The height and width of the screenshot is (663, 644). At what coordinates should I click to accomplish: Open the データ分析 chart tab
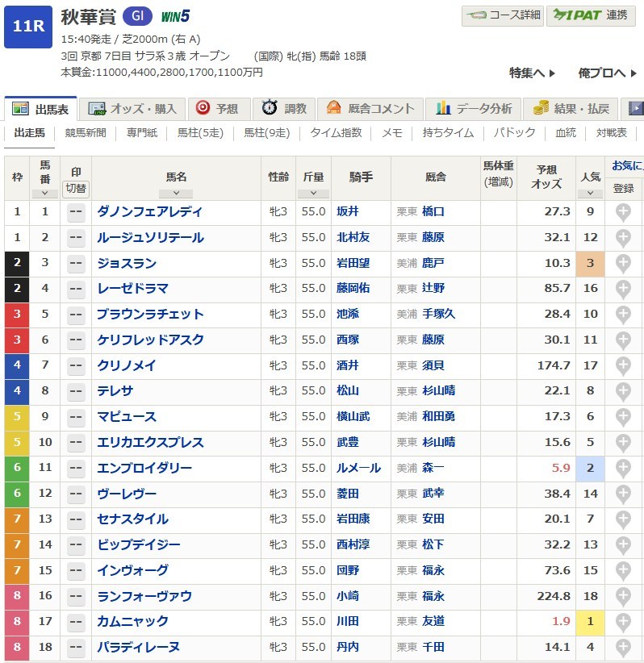click(474, 109)
